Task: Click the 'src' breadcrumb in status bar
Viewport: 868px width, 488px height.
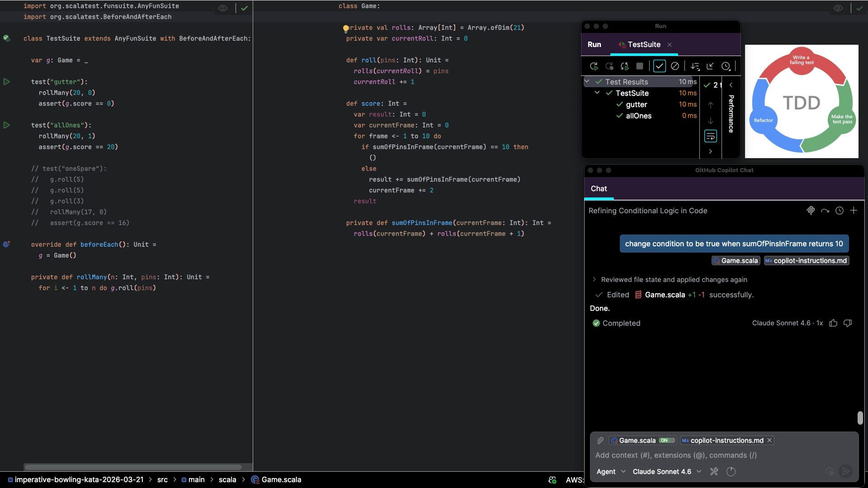Action: point(162,480)
